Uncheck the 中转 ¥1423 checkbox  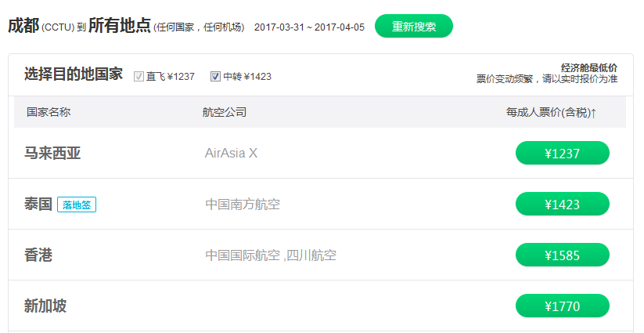tap(216, 77)
